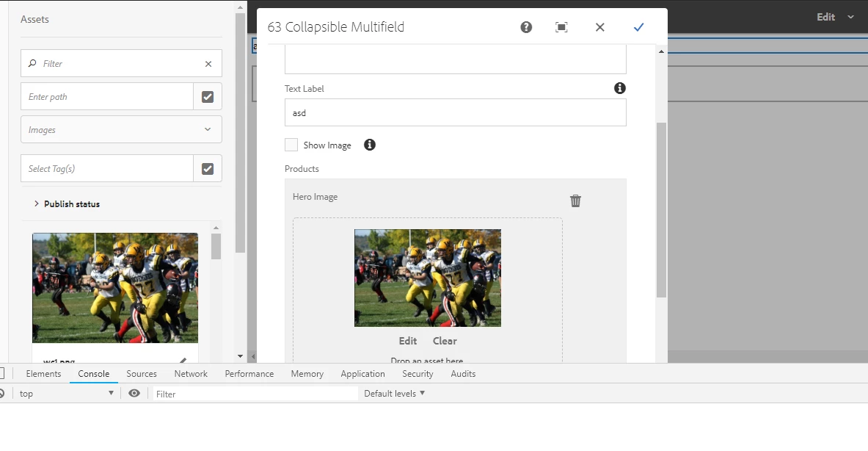Screen dimensions: 868x451
Task: Open the DevTools live expression eye icon
Action: point(134,394)
